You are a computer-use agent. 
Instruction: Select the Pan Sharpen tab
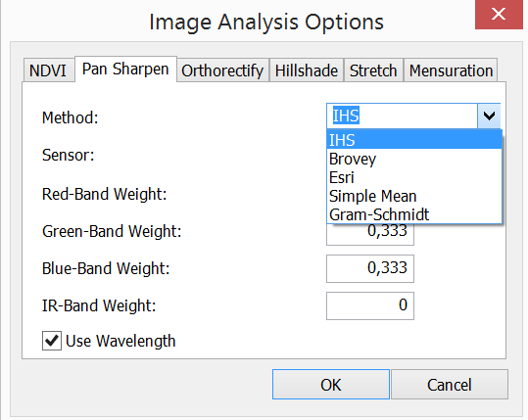125,69
